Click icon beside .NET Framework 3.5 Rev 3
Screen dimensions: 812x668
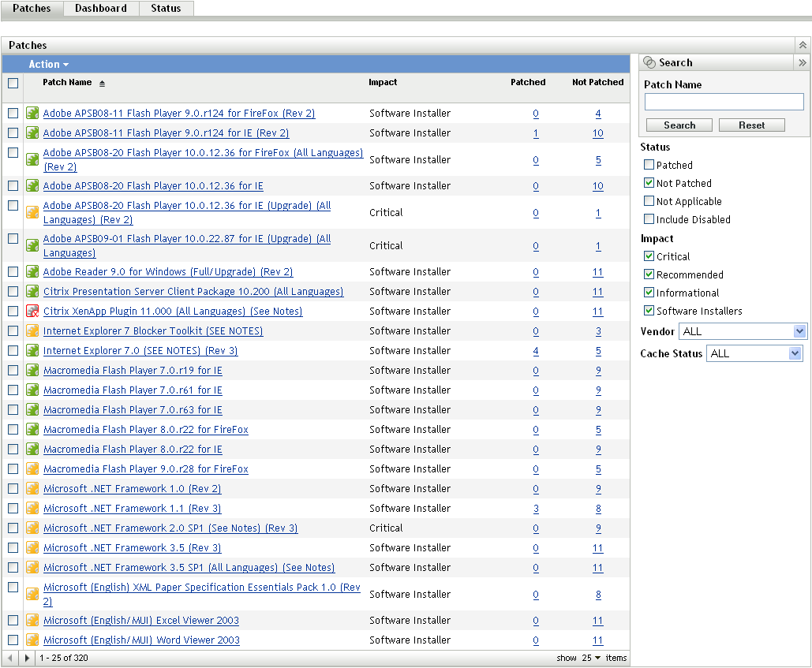[x=32, y=547]
